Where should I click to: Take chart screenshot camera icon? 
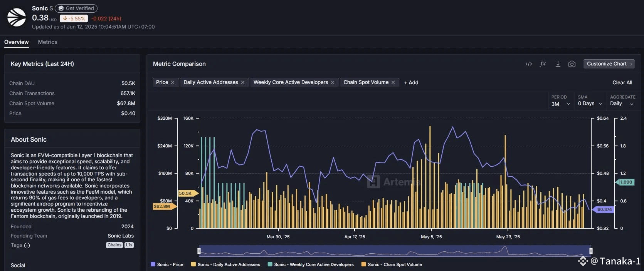pyautogui.click(x=572, y=64)
